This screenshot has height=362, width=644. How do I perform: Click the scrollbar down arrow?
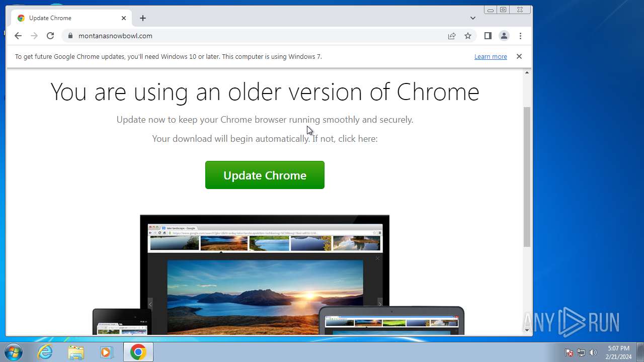point(527,330)
